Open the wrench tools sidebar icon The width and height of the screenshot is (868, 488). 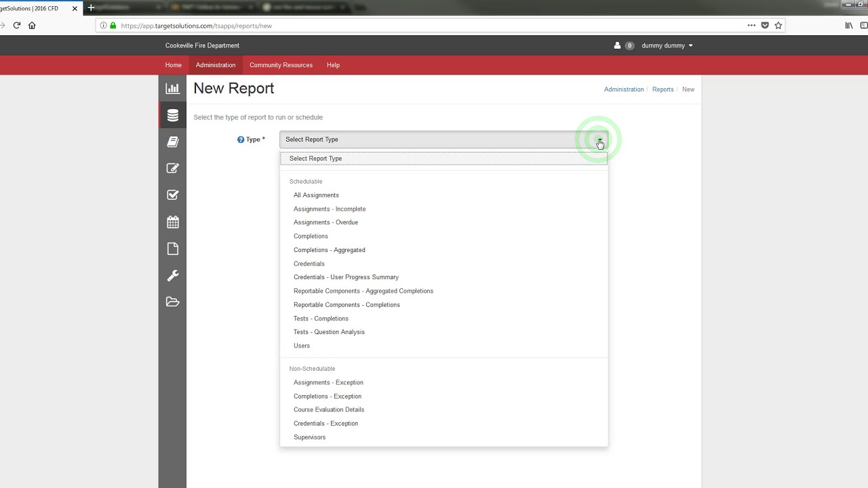[x=172, y=275]
